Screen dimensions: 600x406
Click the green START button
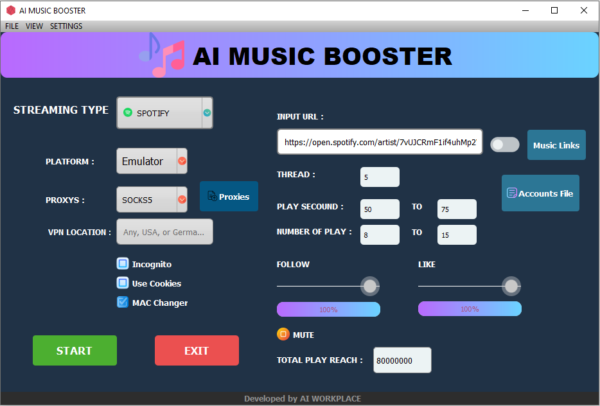pos(75,351)
